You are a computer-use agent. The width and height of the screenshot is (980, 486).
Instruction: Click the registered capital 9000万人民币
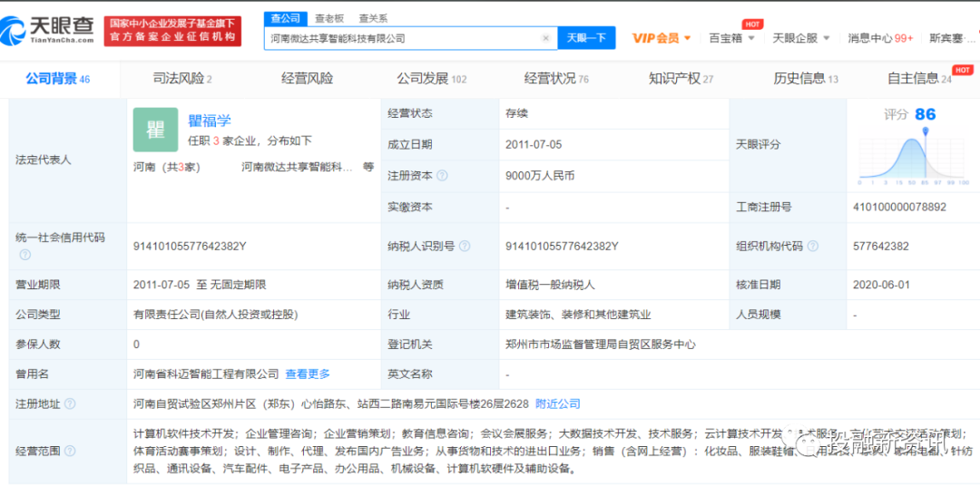point(539,176)
